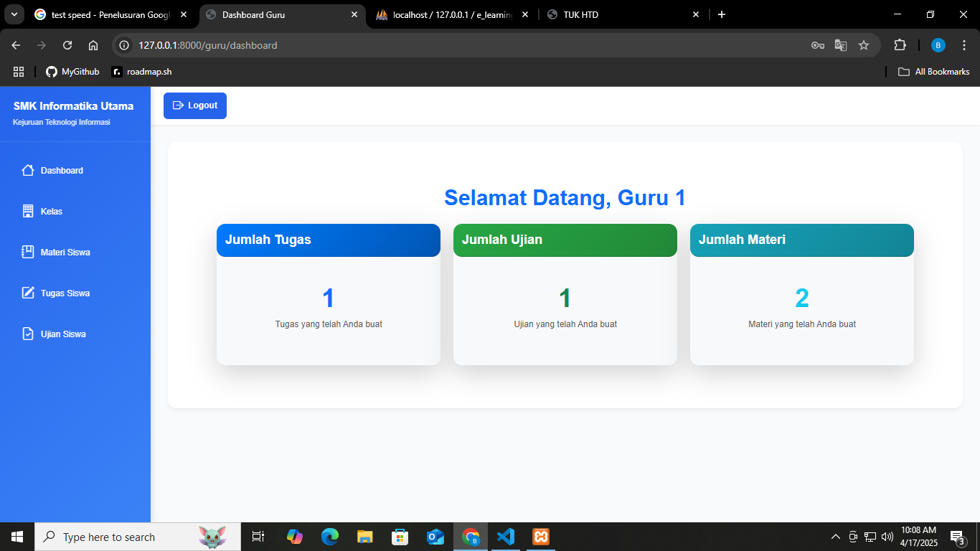Open XAMPP from the taskbar

(x=541, y=537)
